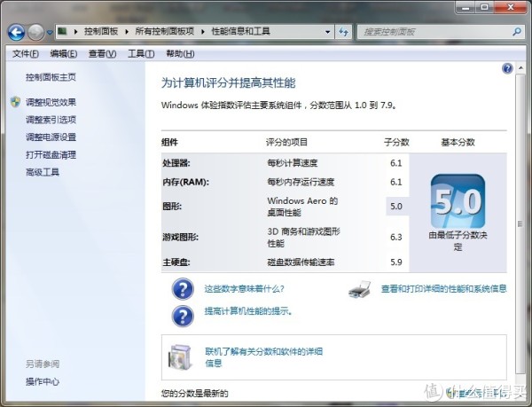
Task: Click the software box icon beside 联机了解
Action: pyautogui.click(x=180, y=356)
